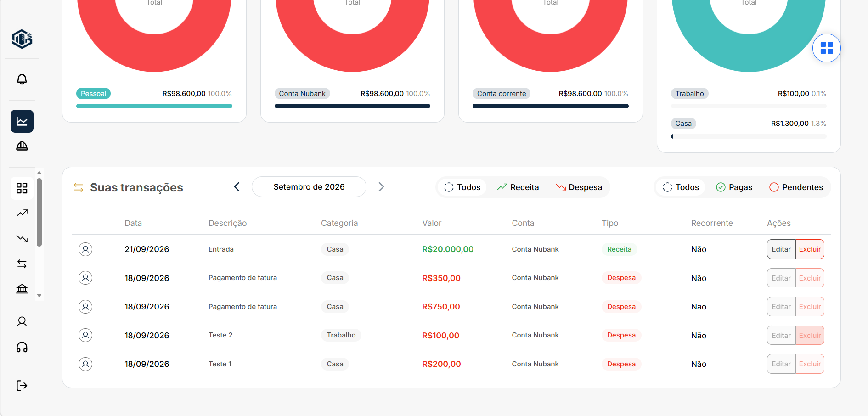Viewport: 868px width, 416px height.
Task: Click the Conta Nubank progress bar
Action: tap(352, 106)
